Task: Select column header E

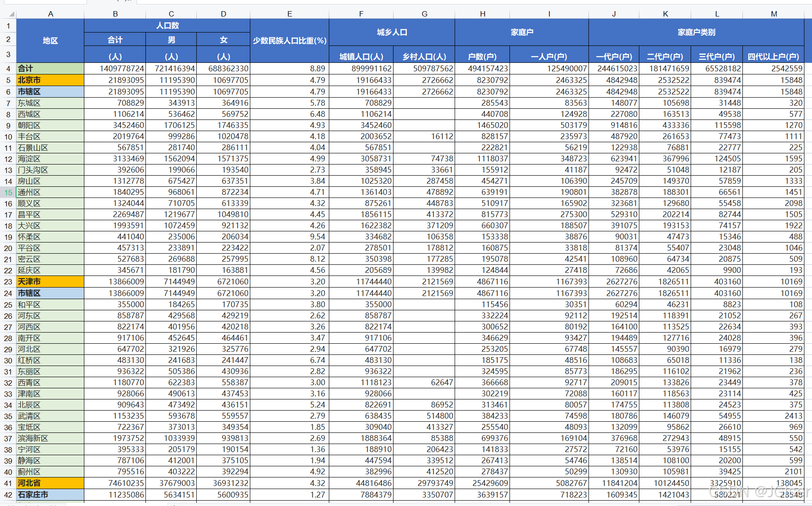Action: [x=290, y=13]
